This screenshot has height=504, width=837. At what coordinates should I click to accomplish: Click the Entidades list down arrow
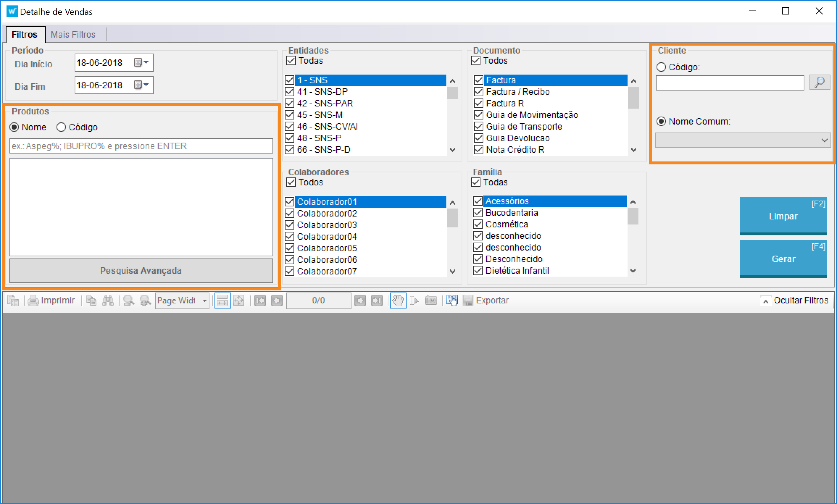453,150
